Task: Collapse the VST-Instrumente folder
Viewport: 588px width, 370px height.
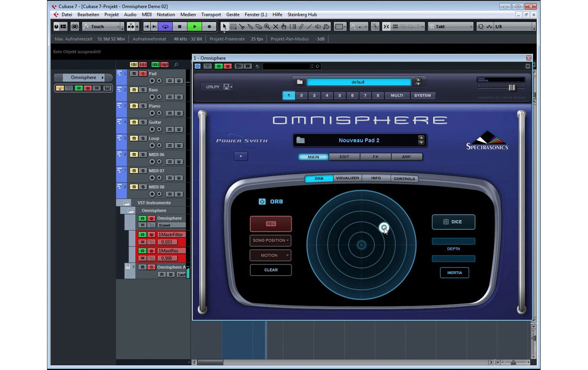Action: point(126,203)
